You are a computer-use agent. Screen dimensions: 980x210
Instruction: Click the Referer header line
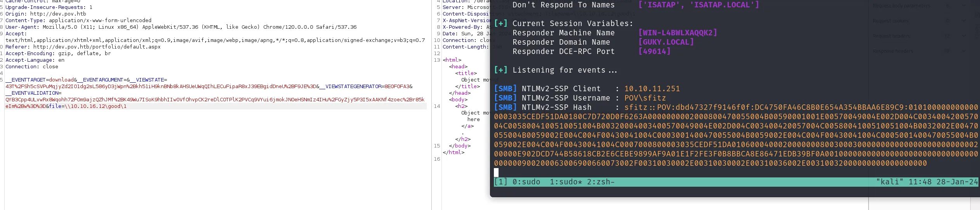coord(83,47)
